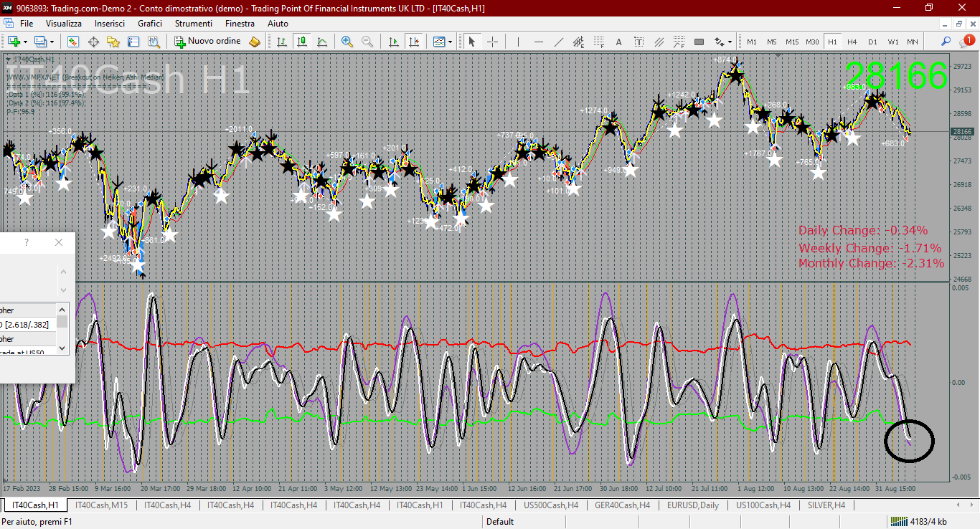Image resolution: width=980 pixels, height=529 pixels.
Task: Open the Visualizza menu
Action: tap(64, 24)
